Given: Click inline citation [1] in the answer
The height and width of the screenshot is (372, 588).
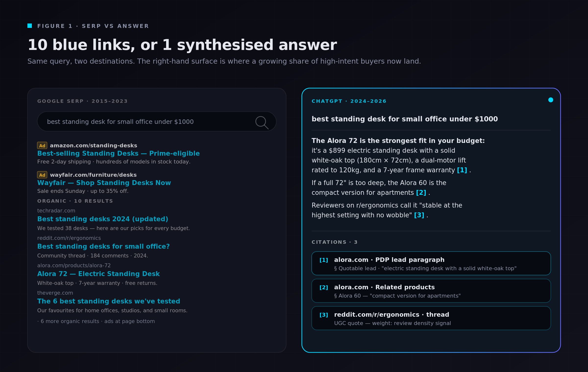Looking at the screenshot, I should pos(462,170).
